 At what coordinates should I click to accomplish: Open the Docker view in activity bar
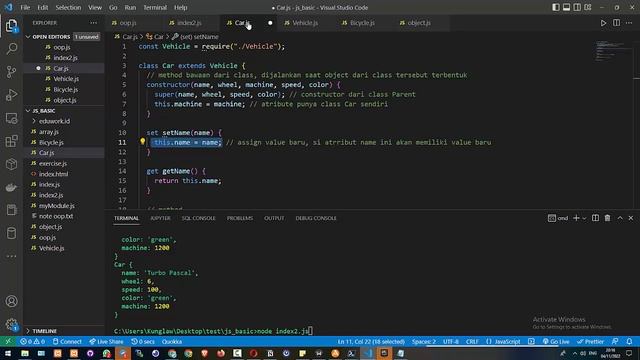11,187
